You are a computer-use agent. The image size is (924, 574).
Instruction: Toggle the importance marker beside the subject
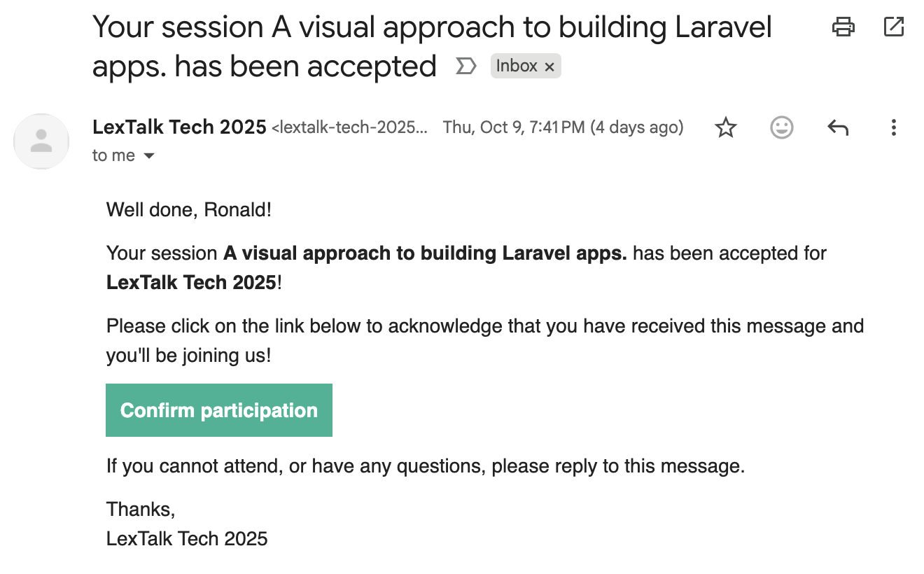point(465,66)
